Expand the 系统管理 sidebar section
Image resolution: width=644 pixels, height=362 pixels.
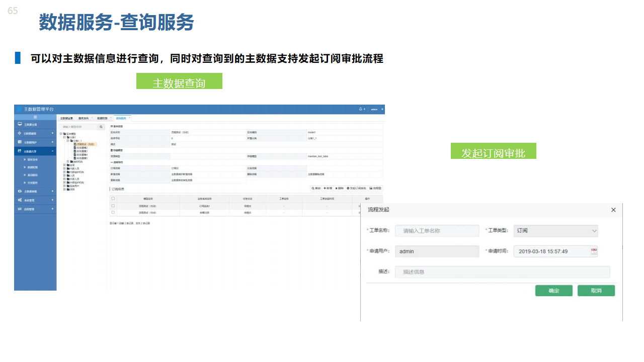(x=52, y=200)
